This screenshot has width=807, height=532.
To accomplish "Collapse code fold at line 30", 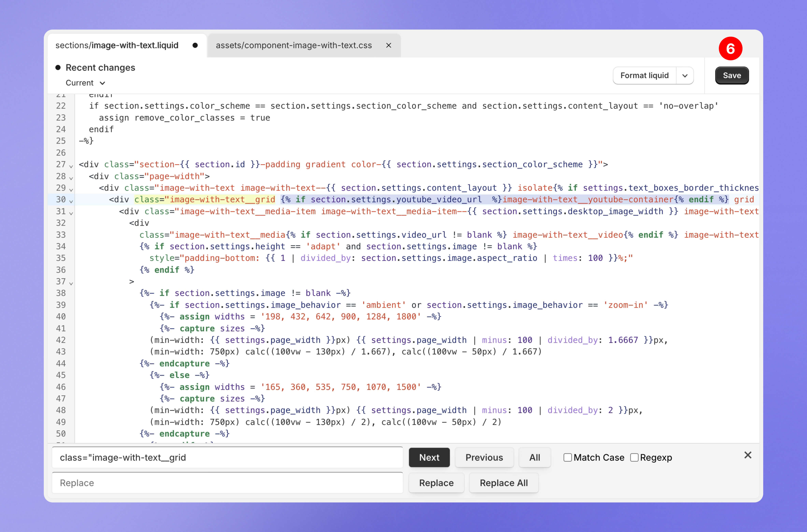I will (71, 201).
